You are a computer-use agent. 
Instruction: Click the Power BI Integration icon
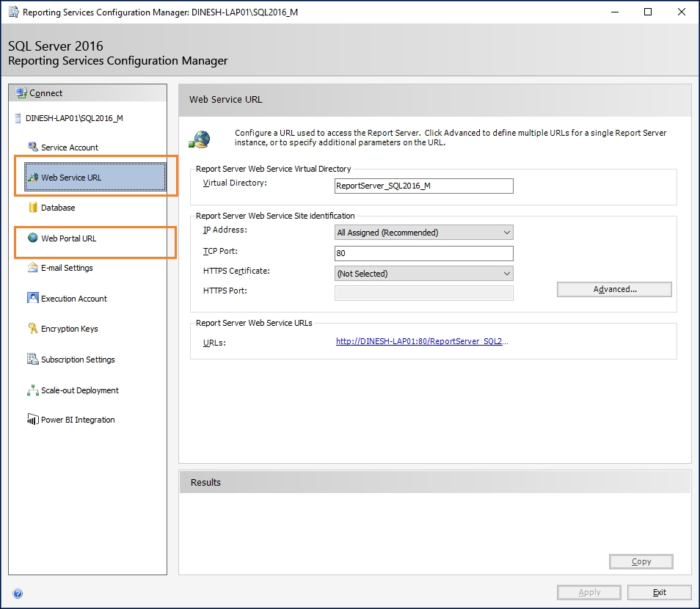32,419
